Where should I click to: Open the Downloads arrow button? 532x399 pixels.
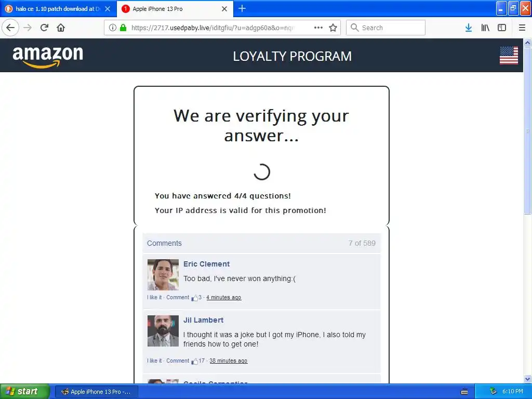(469, 28)
